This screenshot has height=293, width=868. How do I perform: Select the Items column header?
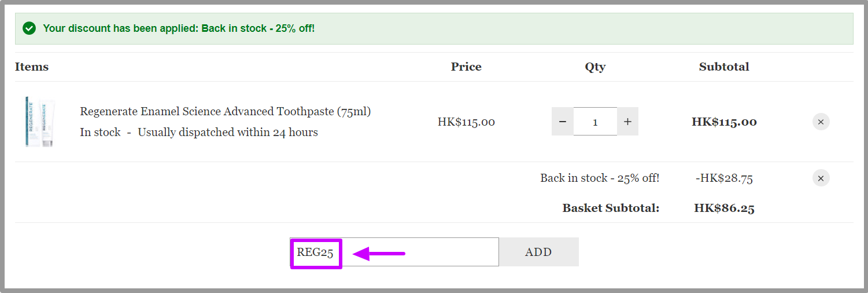(x=32, y=67)
